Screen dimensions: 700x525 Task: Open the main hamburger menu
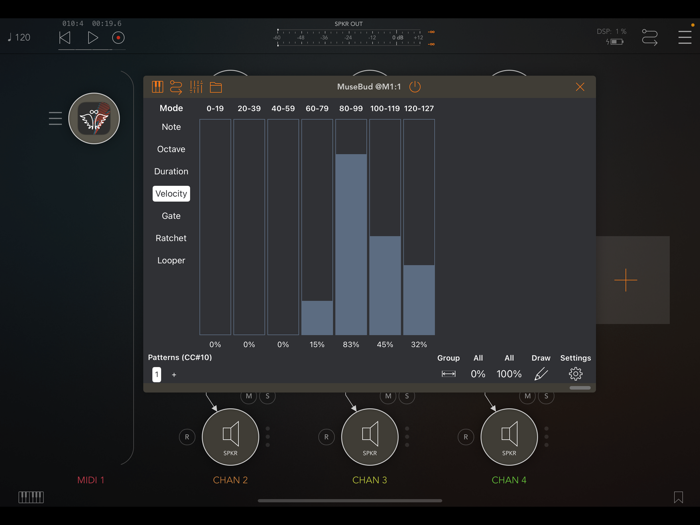coord(684,38)
